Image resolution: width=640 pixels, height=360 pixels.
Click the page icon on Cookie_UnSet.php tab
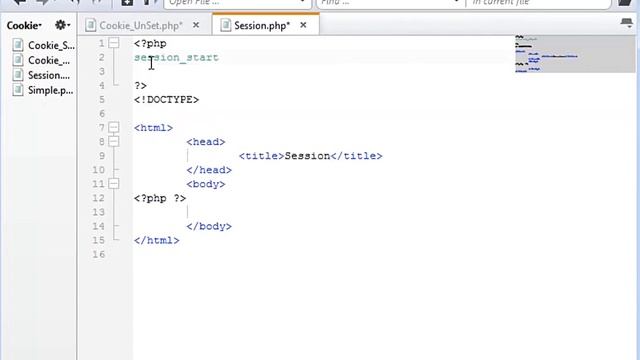click(x=91, y=25)
